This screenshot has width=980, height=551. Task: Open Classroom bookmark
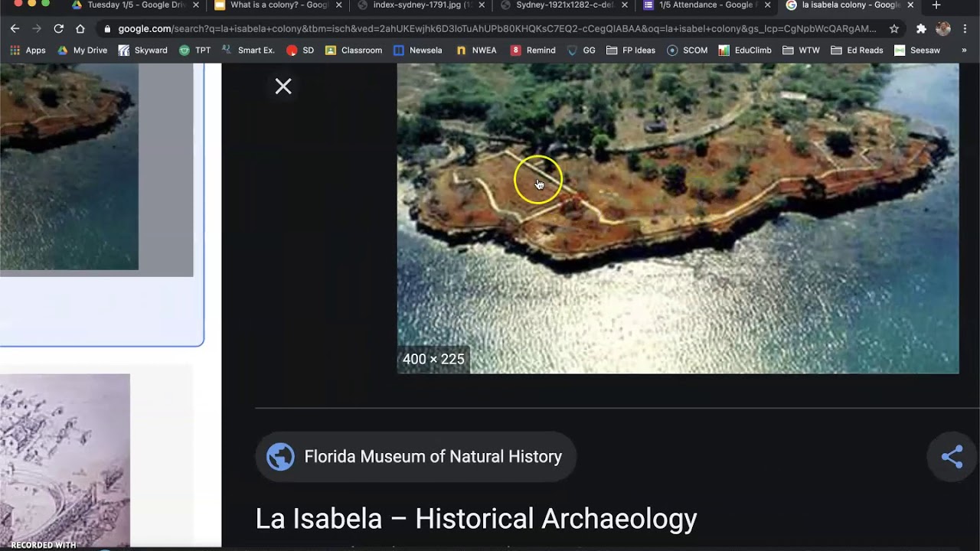tap(354, 51)
